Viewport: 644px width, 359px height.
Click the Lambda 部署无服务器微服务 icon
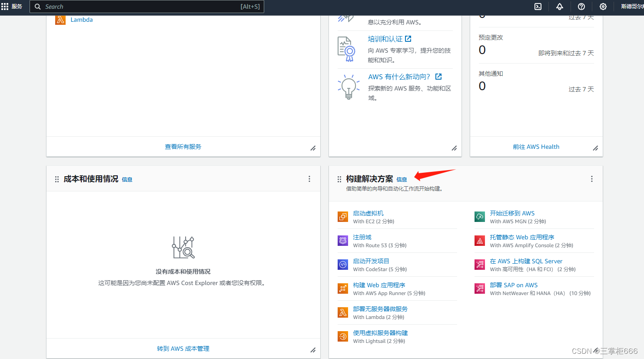[343, 312]
